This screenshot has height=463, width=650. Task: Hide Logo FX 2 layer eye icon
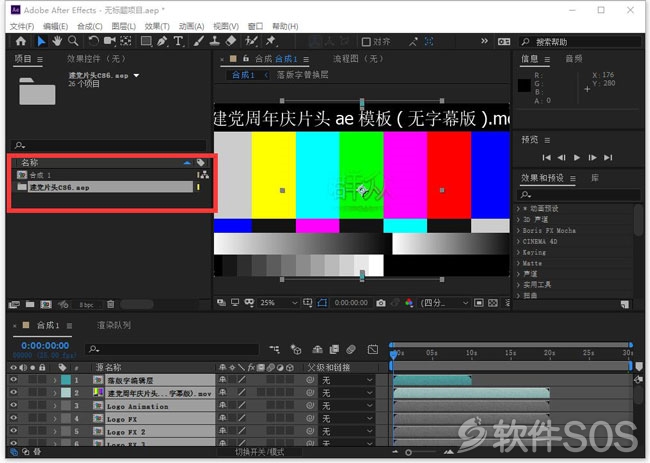[x=14, y=431]
